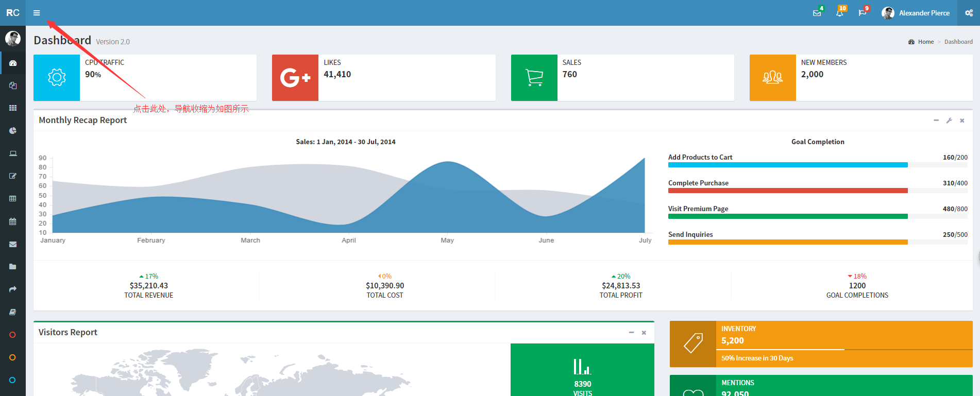Open the mailbox envelope icon in sidebar
The image size is (980, 396).
tap(13, 244)
